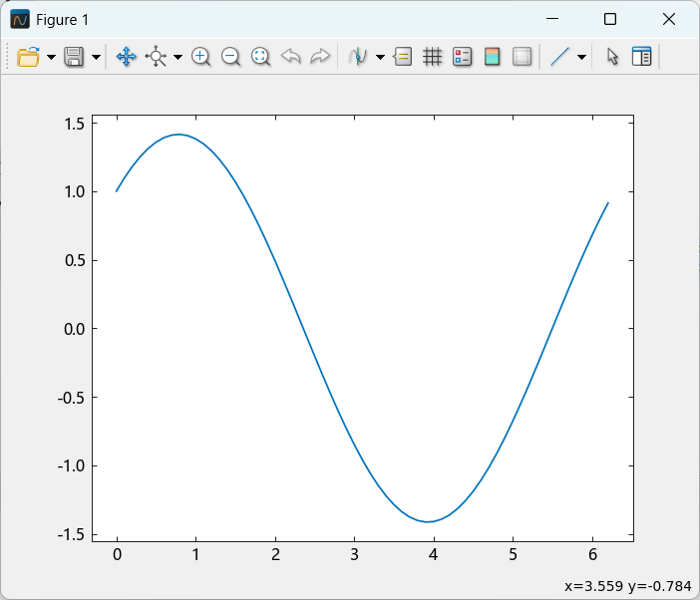Screen dimensions: 700x600
Task: Expand the open file dropdown arrow
Action: (51, 57)
